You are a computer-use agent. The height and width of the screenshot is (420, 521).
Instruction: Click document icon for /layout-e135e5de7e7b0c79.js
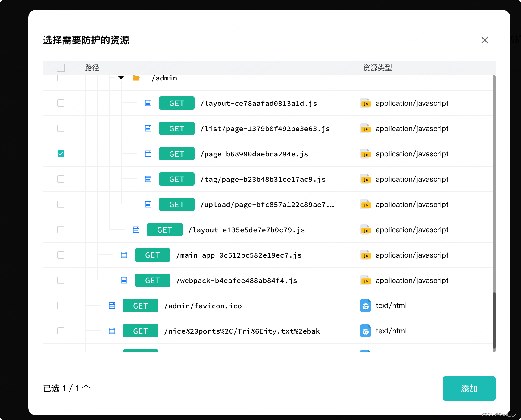tap(136, 230)
